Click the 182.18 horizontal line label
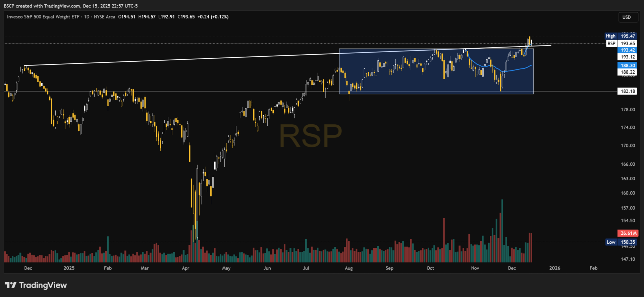Screen dimensions: 644x297 click(x=627, y=91)
